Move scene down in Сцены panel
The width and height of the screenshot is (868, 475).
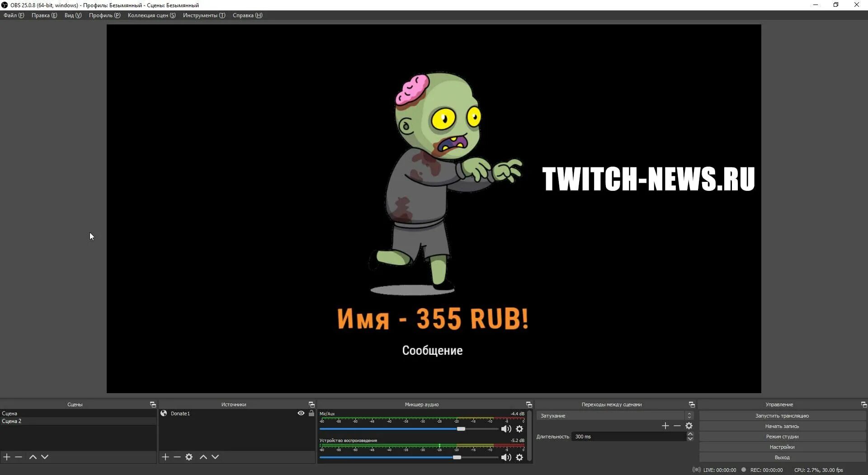45,457
